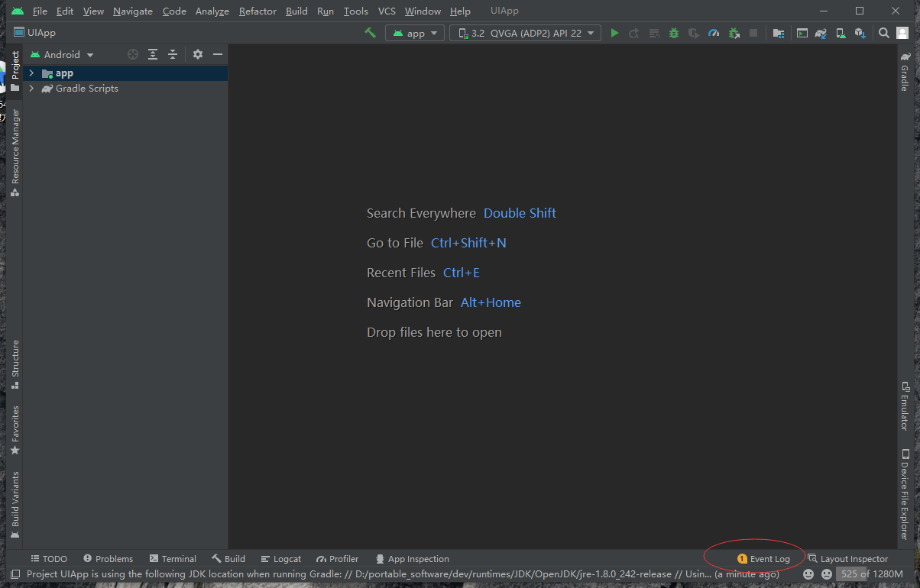Toggle the Project tool window tab
Screen dimensions: 920x588
[15, 66]
